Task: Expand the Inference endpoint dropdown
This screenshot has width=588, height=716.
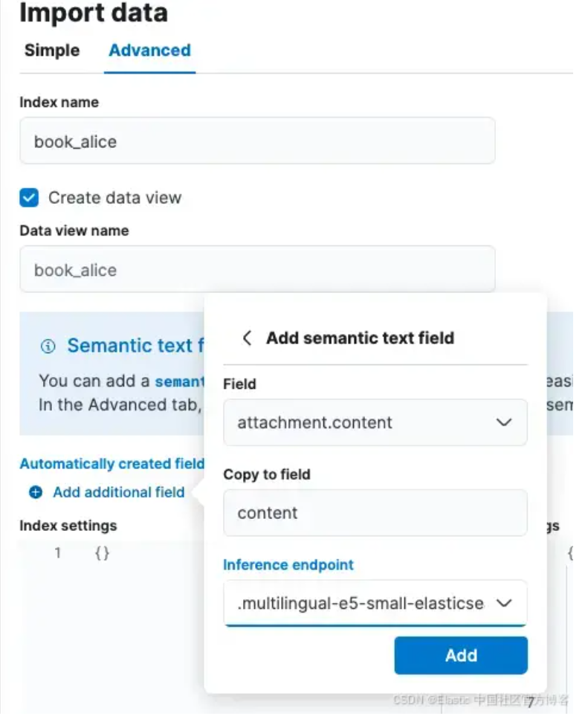Action: [x=375, y=603]
